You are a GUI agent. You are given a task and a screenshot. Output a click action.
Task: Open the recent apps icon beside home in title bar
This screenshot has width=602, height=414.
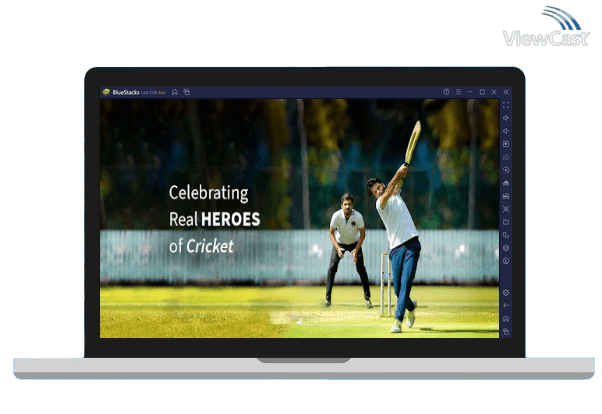pos(187,92)
